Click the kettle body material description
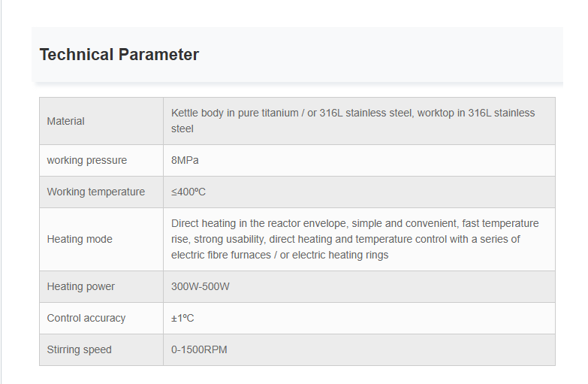 pos(353,121)
